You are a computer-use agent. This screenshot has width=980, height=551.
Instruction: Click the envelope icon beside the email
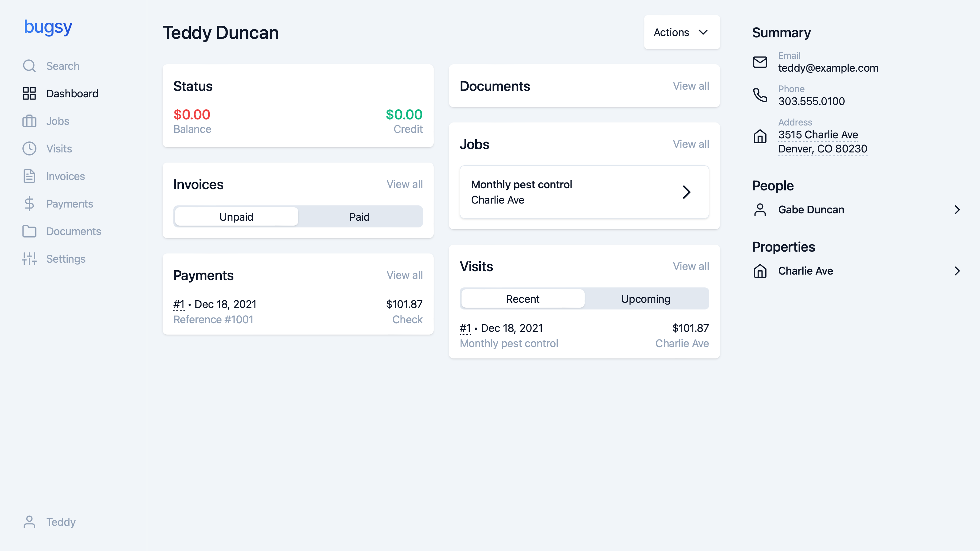[760, 62]
